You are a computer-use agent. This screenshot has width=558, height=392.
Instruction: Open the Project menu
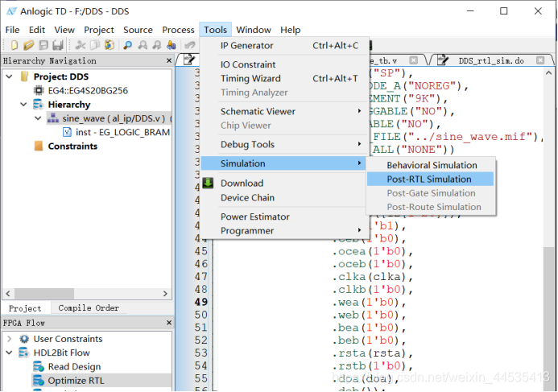coord(99,30)
